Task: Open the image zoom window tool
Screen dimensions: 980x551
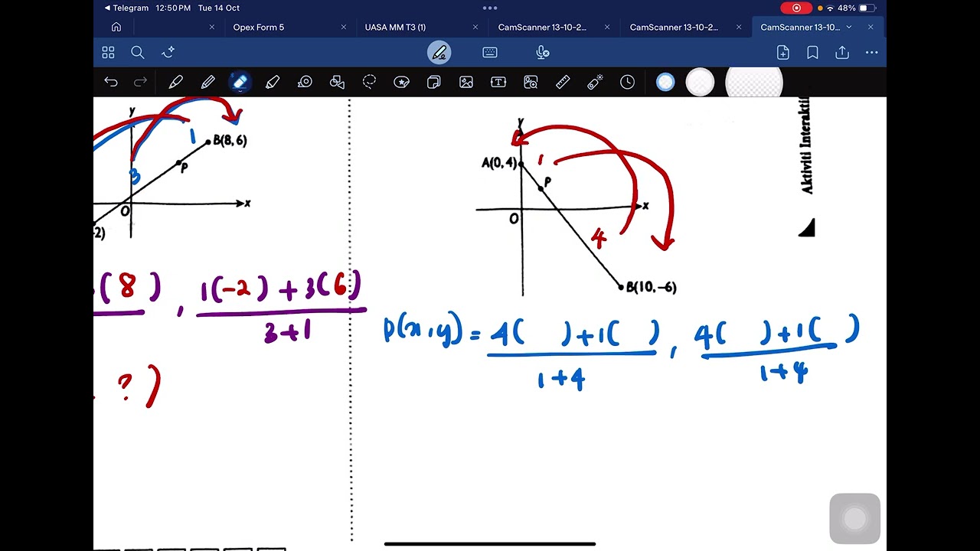Action: 531,82
